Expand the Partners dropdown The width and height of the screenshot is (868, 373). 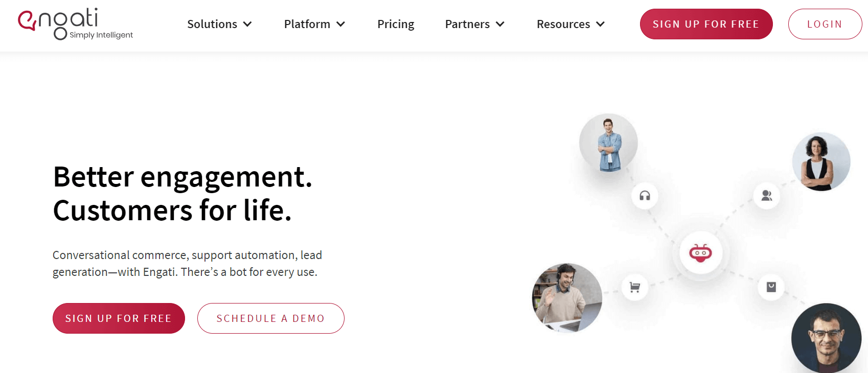(x=474, y=24)
